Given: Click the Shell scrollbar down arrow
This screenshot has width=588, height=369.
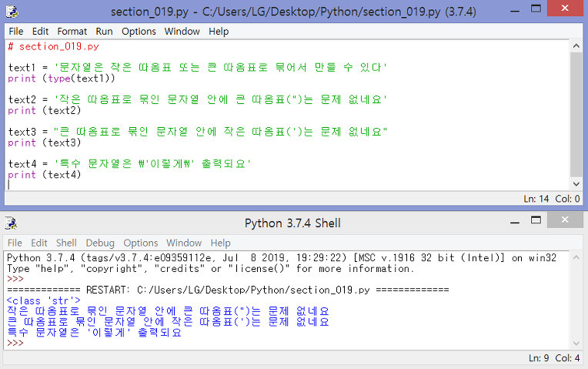Looking at the screenshot, I should click(x=576, y=343).
